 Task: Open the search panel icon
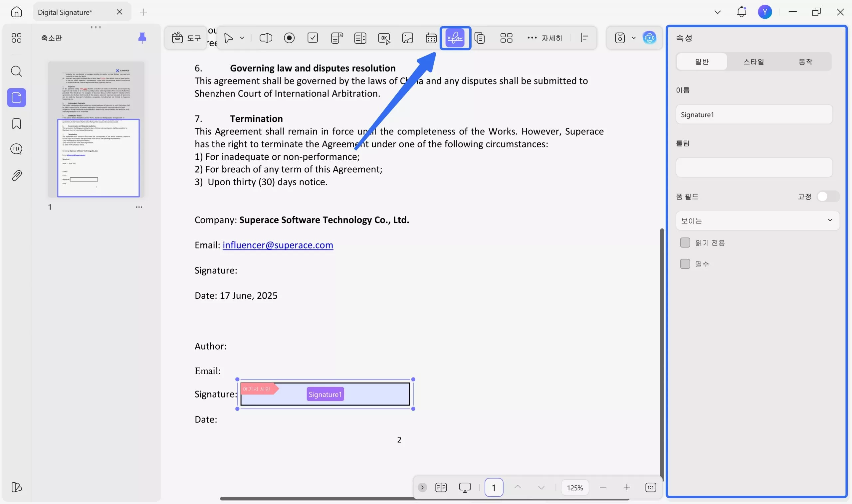(x=16, y=71)
